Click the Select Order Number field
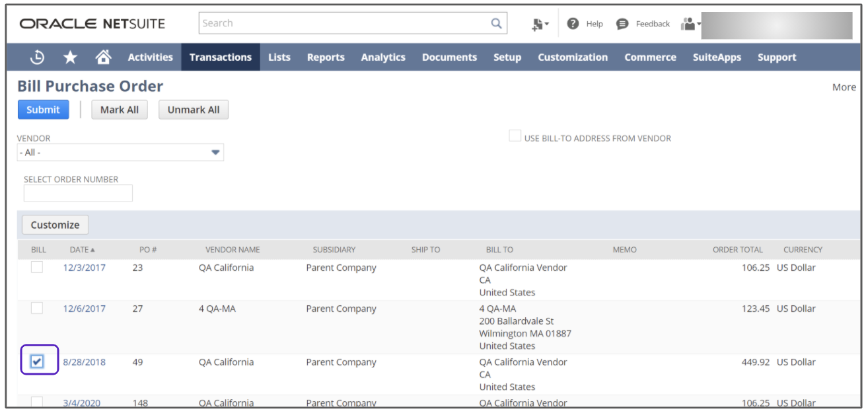Image resolution: width=868 pixels, height=415 pixels. click(78, 193)
